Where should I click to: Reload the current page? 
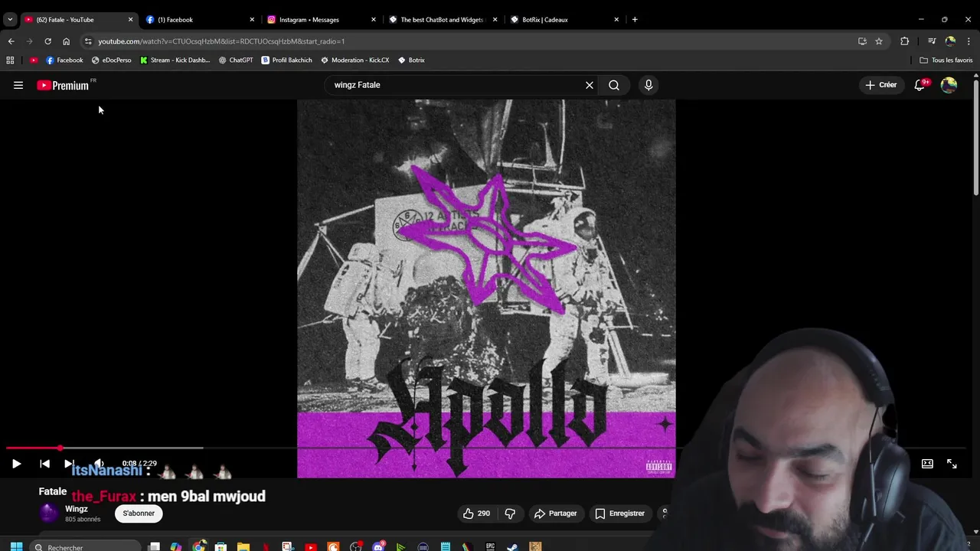point(47,41)
